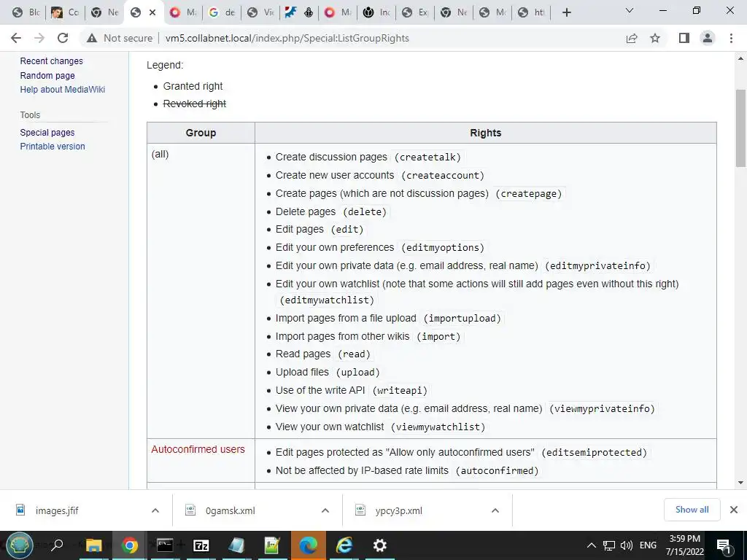
Task: Expand options for images.jfif download
Action: coord(155,510)
